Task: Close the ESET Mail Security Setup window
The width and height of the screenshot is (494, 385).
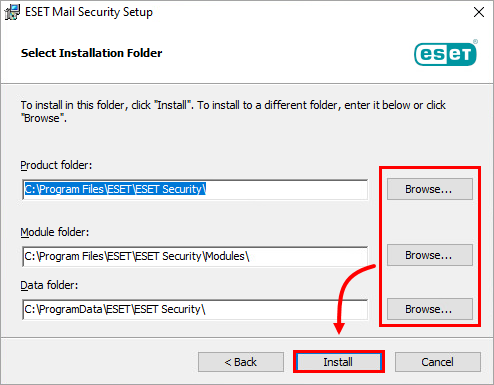Action: point(479,12)
